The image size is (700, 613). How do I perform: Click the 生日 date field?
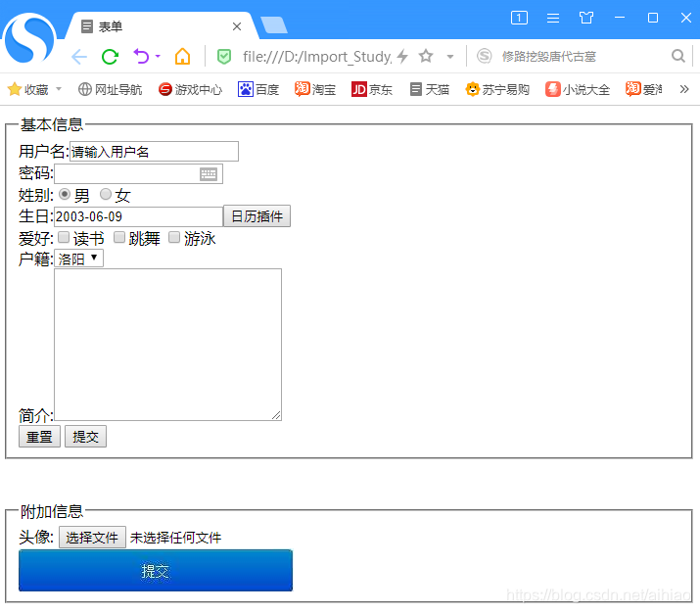[138, 216]
